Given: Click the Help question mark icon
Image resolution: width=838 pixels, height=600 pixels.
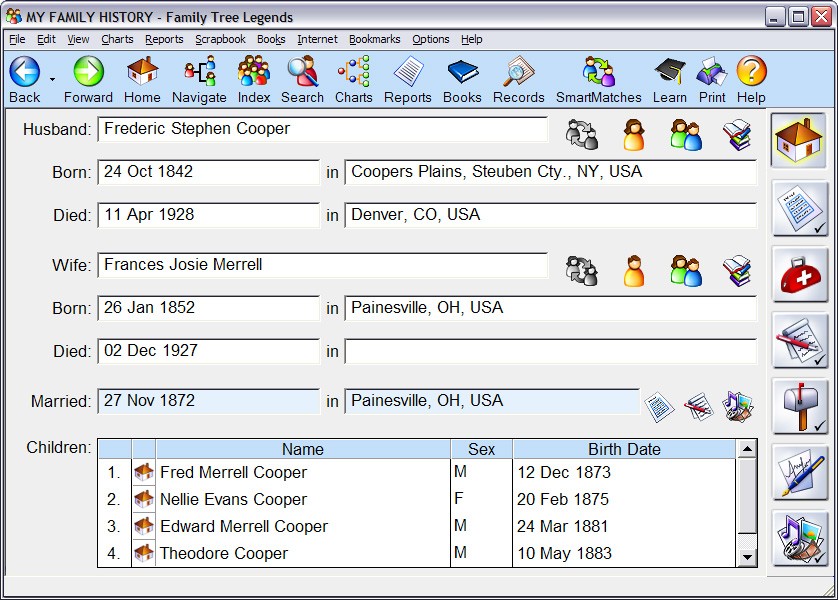Looking at the screenshot, I should [751, 71].
